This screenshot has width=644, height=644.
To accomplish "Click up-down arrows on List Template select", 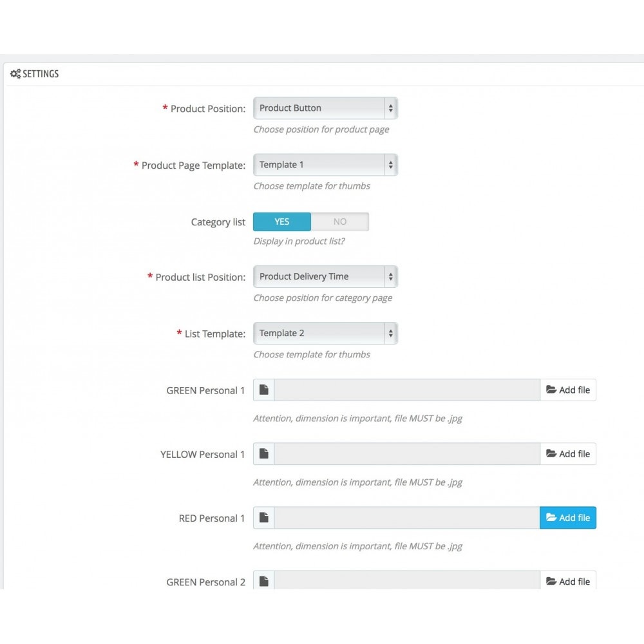I will 391,333.
